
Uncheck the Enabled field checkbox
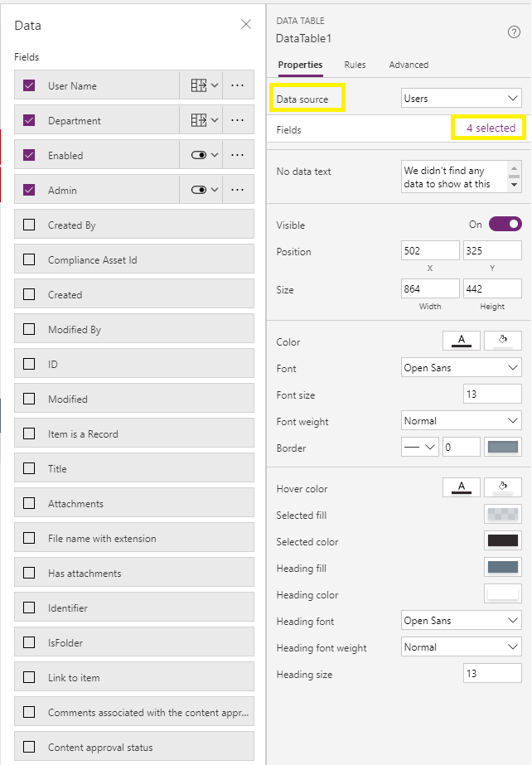pyautogui.click(x=29, y=155)
